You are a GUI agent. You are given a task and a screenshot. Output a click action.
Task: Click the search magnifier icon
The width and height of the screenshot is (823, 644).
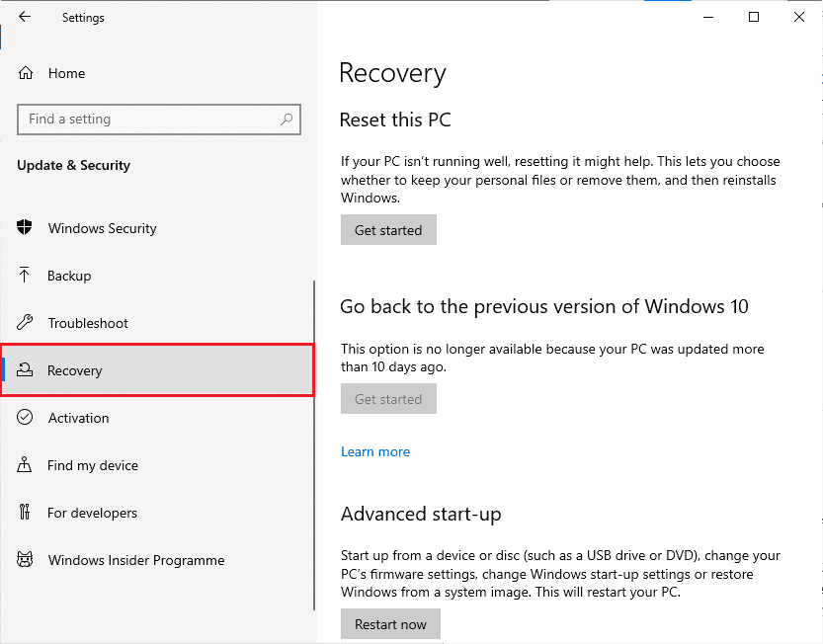click(287, 120)
